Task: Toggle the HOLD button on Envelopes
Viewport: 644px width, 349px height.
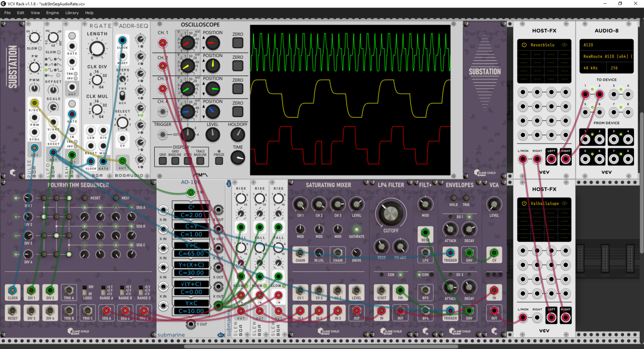Action: 453,198
